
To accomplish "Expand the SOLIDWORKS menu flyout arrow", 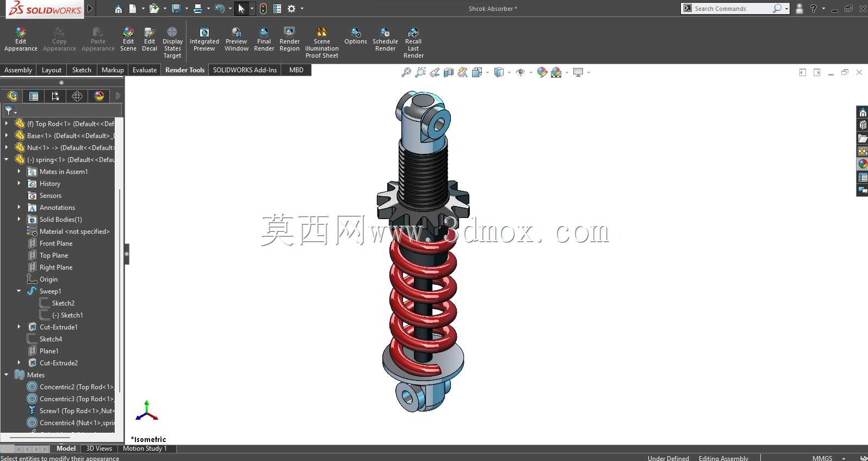I will [90, 9].
